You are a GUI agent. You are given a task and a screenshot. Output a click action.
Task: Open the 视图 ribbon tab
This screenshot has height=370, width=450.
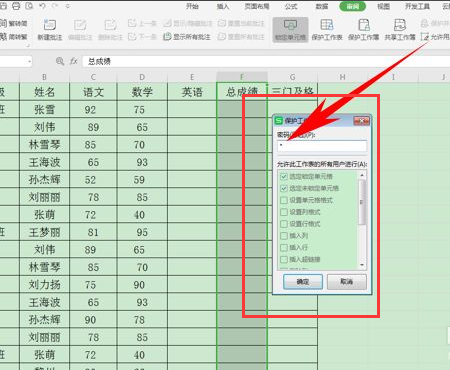(x=383, y=6)
